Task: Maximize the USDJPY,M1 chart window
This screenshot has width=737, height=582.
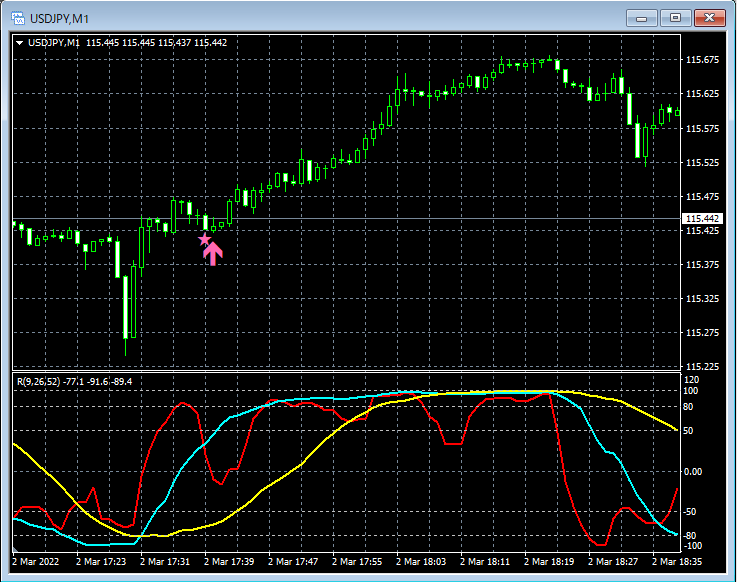Action: [x=675, y=18]
